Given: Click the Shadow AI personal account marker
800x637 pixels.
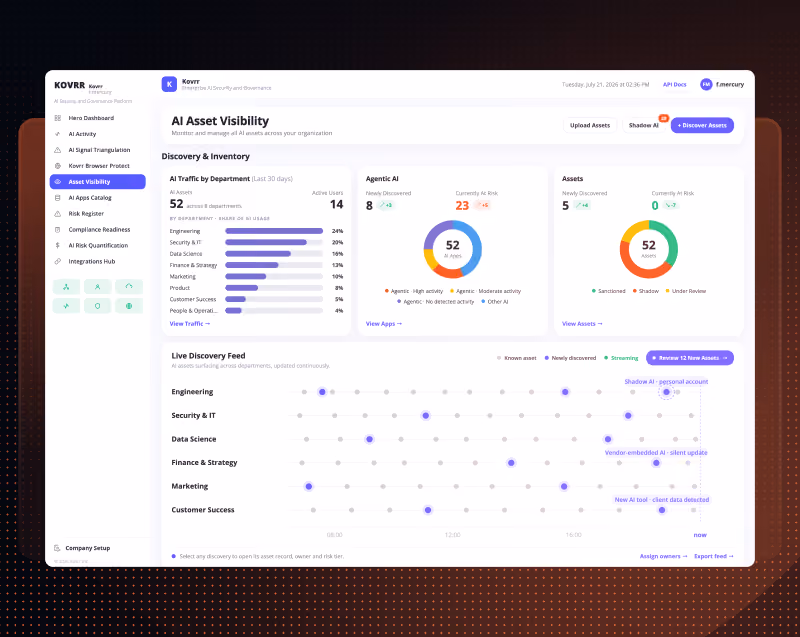Looking at the screenshot, I should (x=666, y=392).
